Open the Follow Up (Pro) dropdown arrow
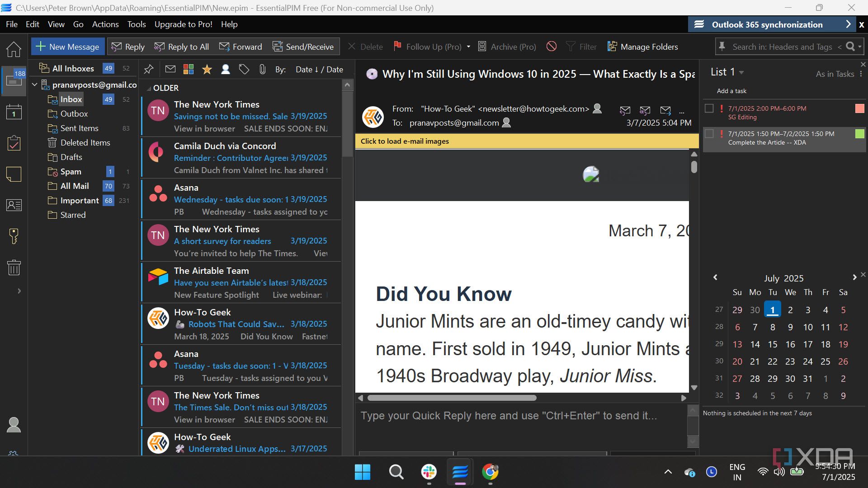Screen dimensions: 868x488 pyautogui.click(x=468, y=47)
